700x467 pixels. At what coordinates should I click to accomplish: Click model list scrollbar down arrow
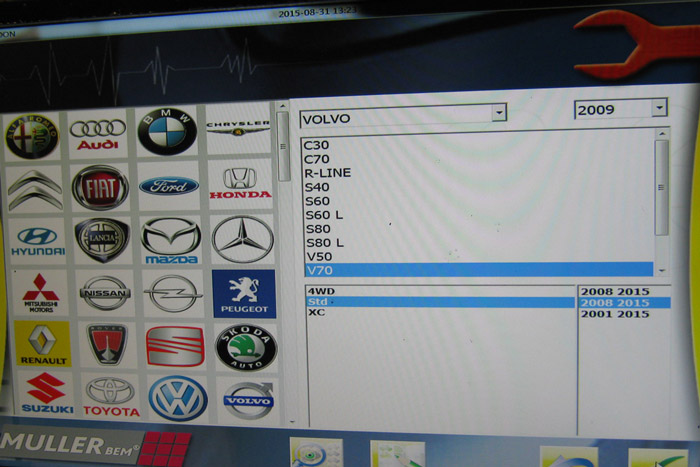pos(662,271)
